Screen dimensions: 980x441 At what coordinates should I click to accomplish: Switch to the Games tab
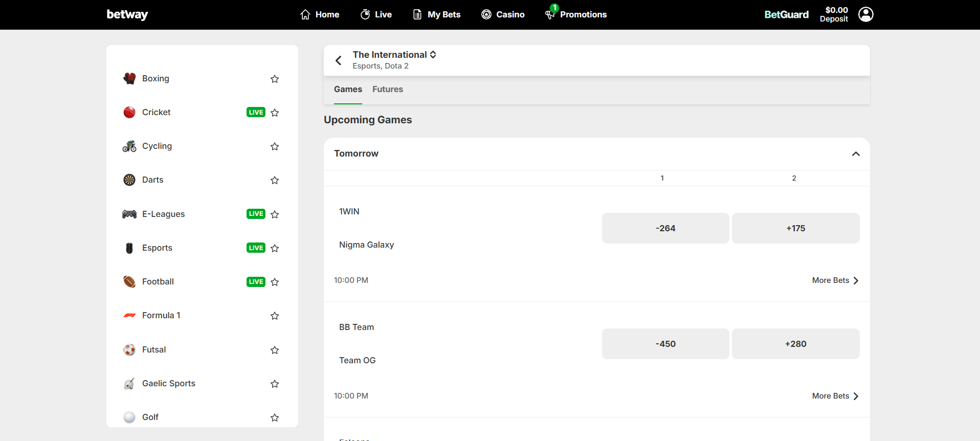point(348,89)
